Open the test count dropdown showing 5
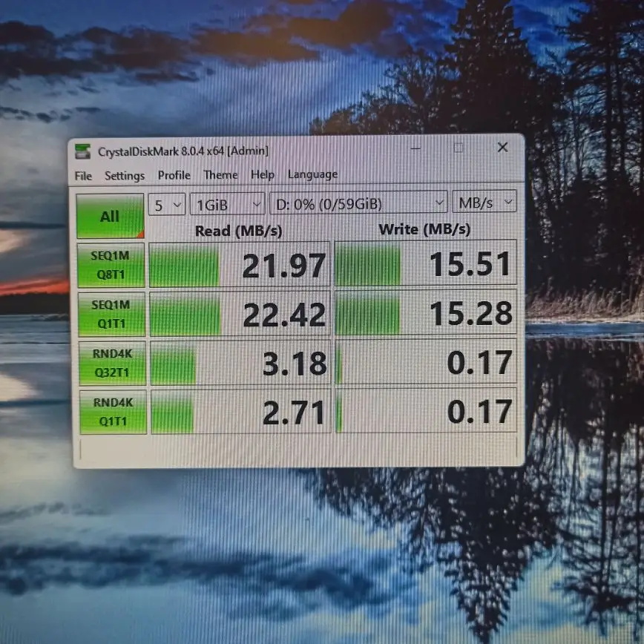644x644 pixels. point(167,204)
